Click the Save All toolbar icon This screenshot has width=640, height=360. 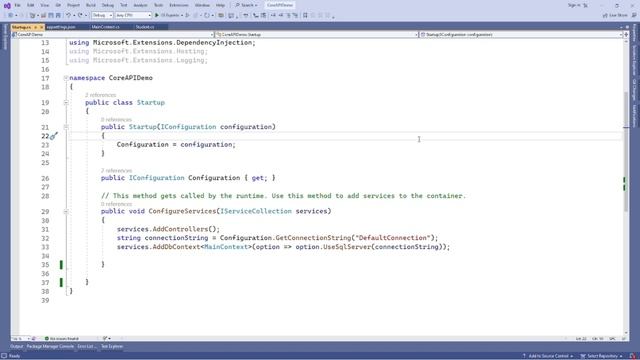(x=58, y=15)
